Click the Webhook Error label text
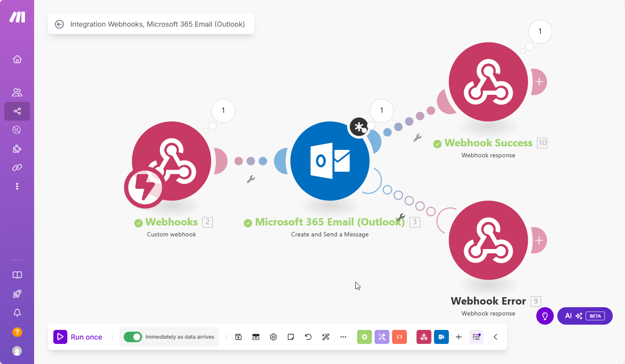 click(x=488, y=301)
